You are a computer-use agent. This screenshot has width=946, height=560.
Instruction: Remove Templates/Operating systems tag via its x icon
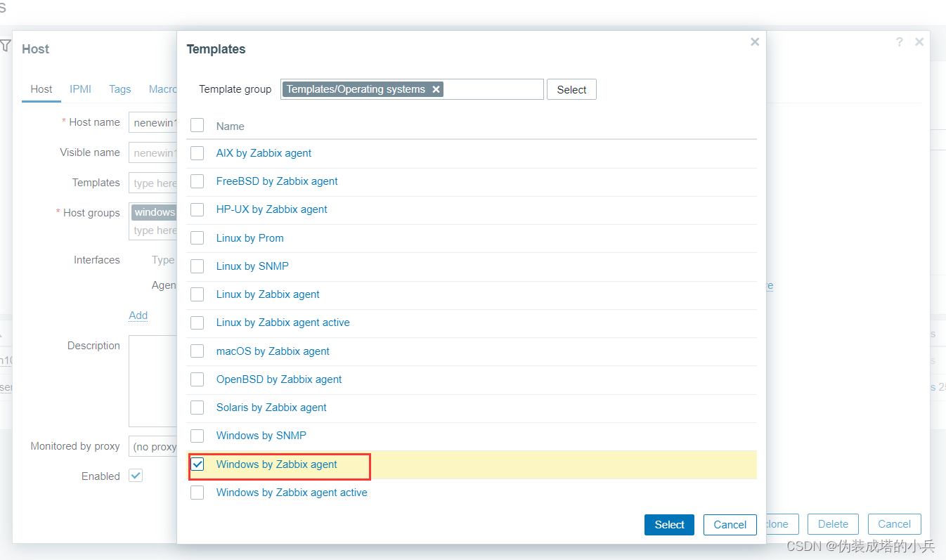[436, 89]
